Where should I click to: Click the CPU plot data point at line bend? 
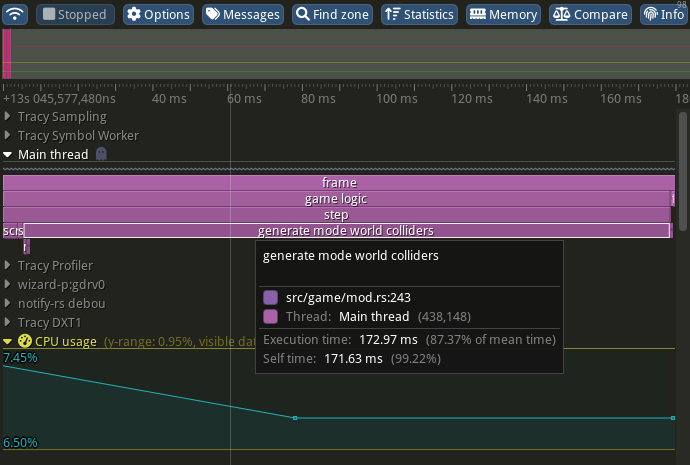(295, 417)
